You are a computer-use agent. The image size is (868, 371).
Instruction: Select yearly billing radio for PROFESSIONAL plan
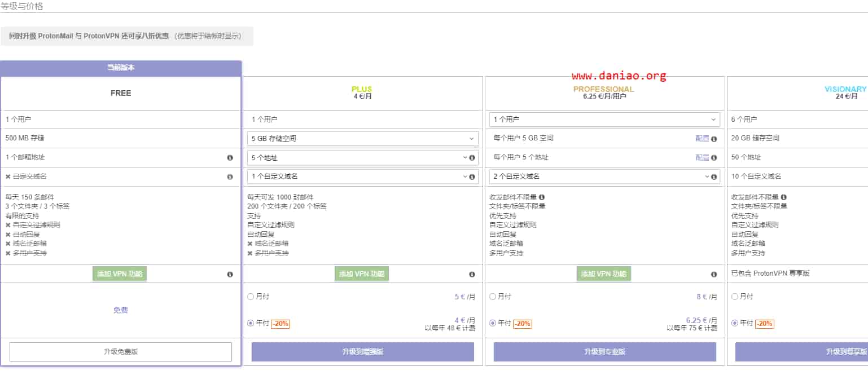click(493, 323)
